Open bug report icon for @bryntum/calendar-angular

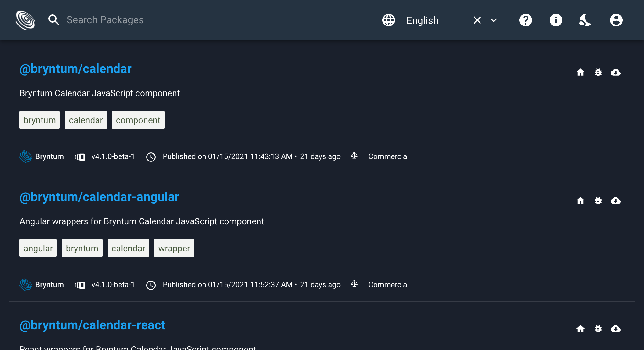[598, 201]
